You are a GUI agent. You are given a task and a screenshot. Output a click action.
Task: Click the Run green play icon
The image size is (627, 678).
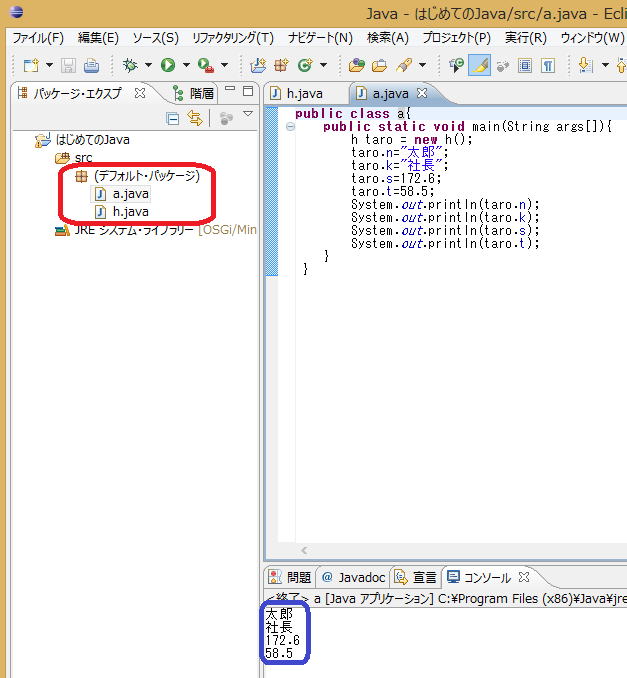167,65
